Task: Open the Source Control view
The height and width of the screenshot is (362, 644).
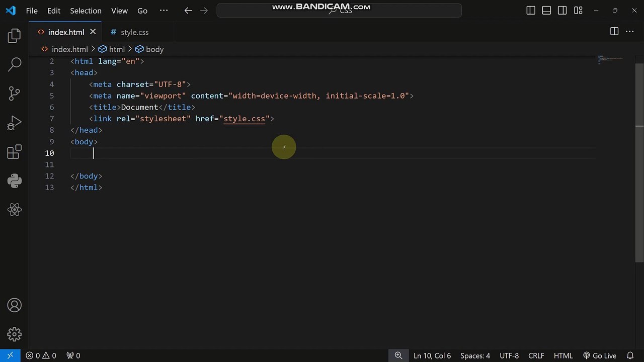Action: 15,94
